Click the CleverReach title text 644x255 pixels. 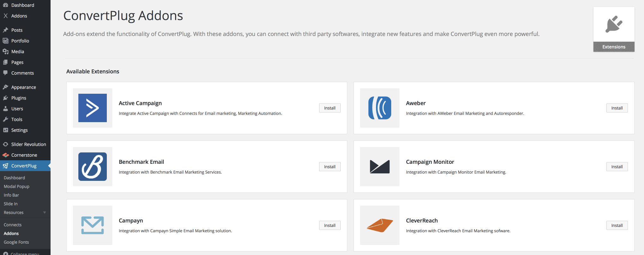point(422,221)
